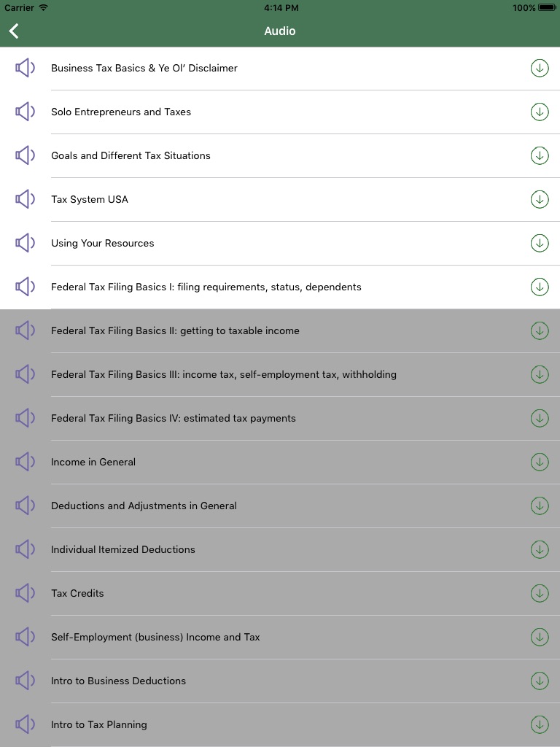The height and width of the screenshot is (747, 560).
Task: Open the Using Your Resources audio title
Action: coord(102,243)
